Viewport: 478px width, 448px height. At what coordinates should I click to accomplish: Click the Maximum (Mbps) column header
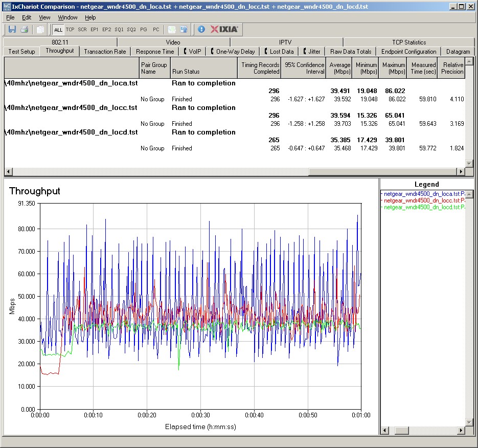coord(393,68)
